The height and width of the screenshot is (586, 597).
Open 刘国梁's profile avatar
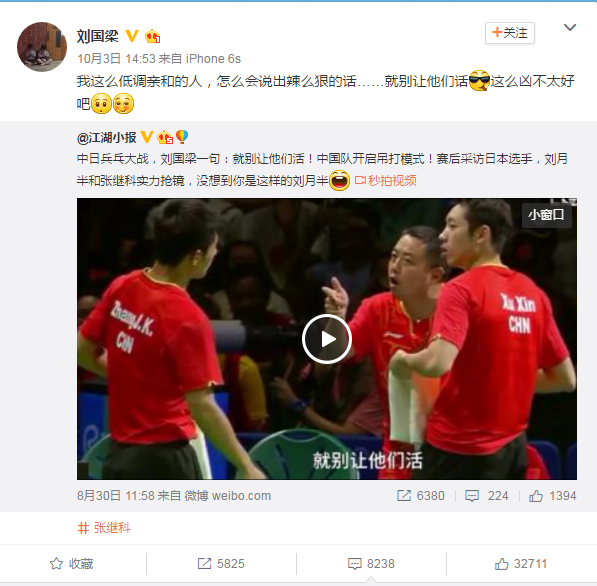42,47
